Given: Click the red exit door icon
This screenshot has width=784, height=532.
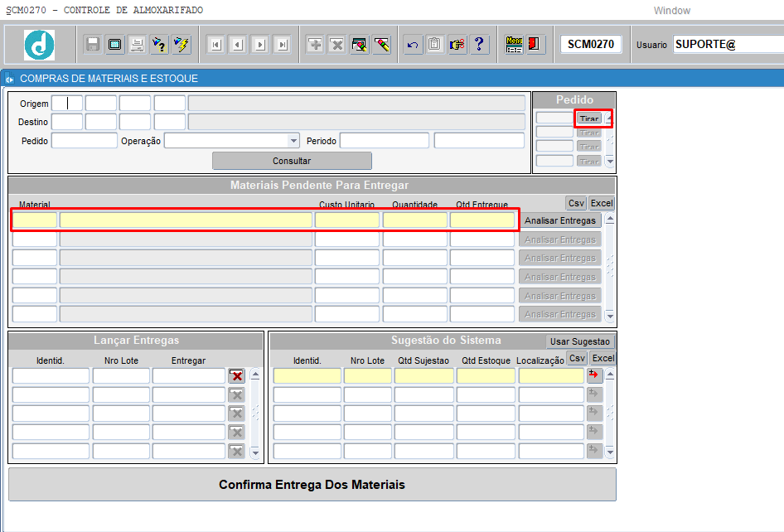Looking at the screenshot, I should (535, 45).
